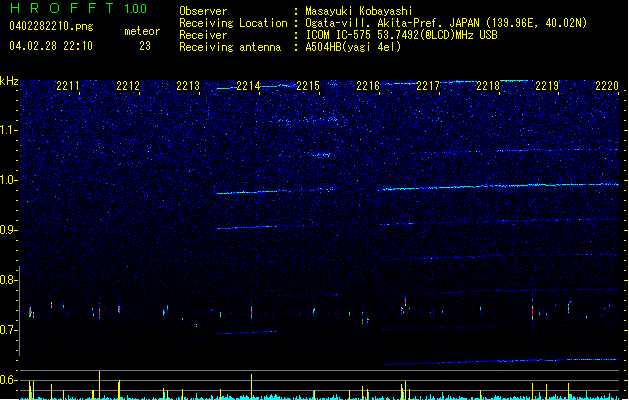Click the Receiving Location label

(x=233, y=23)
